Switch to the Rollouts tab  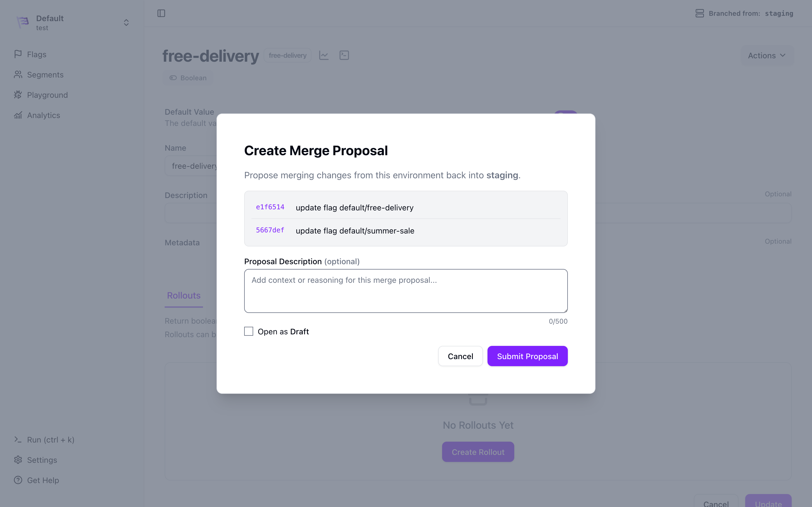tap(184, 295)
